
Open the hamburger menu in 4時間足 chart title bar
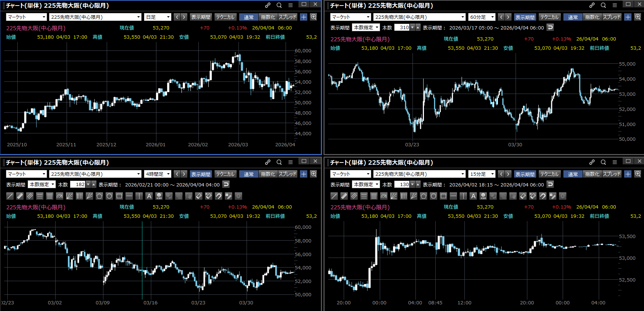290,162
